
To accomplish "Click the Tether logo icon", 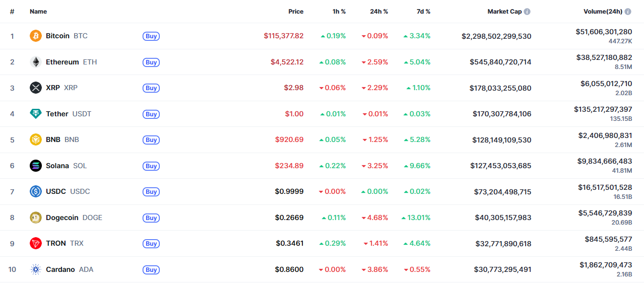I will [35, 114].
